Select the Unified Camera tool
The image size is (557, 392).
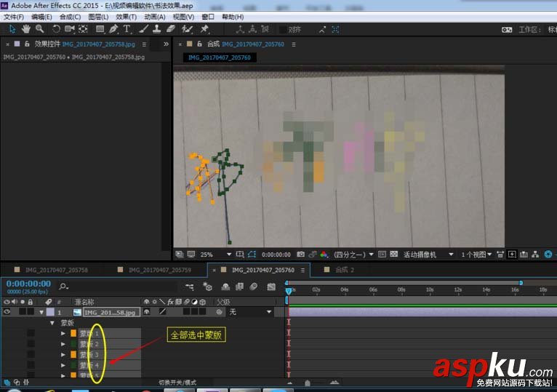(x=70, y=29)
